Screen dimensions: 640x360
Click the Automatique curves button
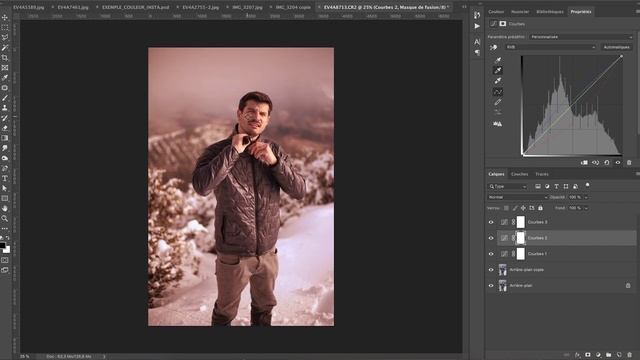coord(617,47)
